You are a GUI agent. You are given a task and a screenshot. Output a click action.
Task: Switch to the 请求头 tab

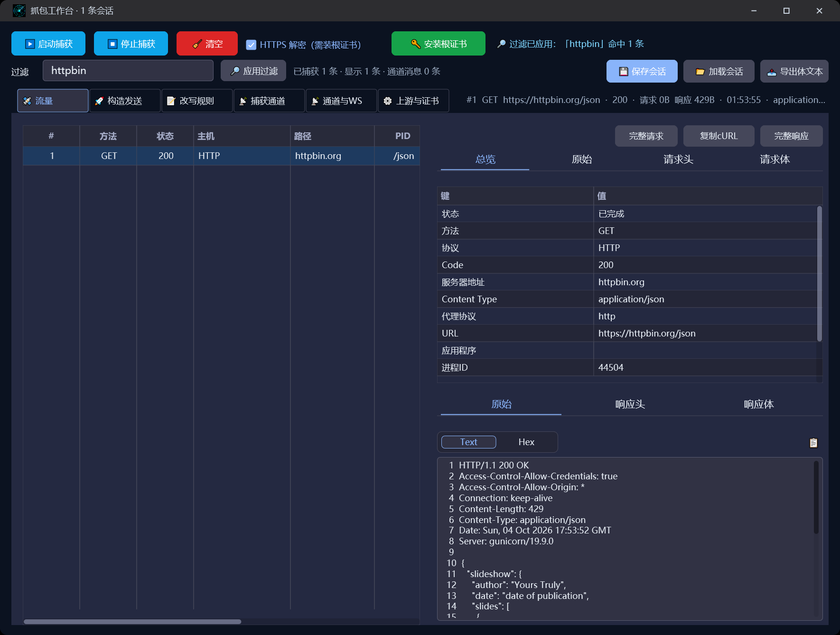(678, 159)
